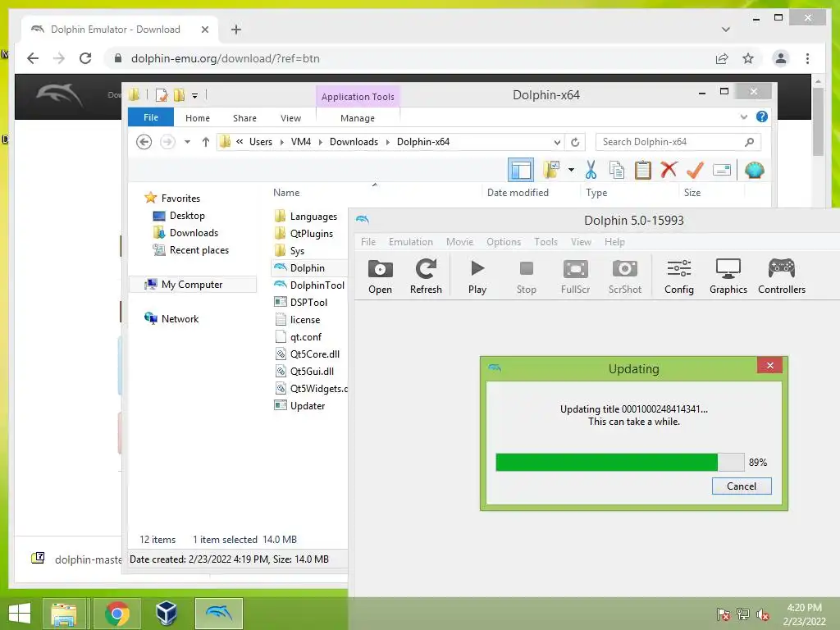Click the VirtualBox cube icon in taskbar
840x630 pixels.
[166, 613]
